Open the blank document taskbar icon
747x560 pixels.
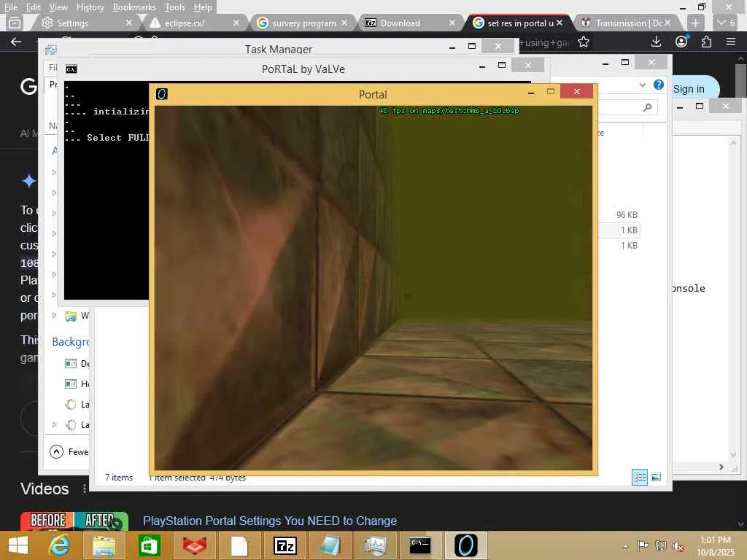[x=239, y=545]
